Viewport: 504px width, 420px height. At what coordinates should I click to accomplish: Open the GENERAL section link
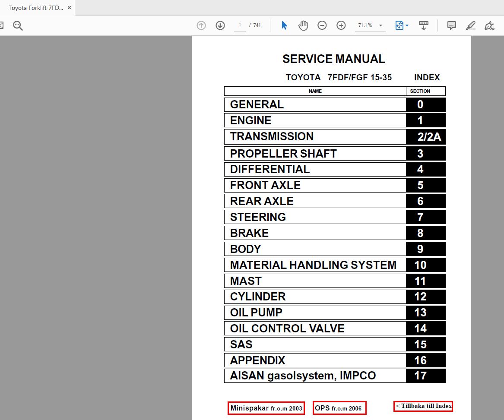coord(315,104)
